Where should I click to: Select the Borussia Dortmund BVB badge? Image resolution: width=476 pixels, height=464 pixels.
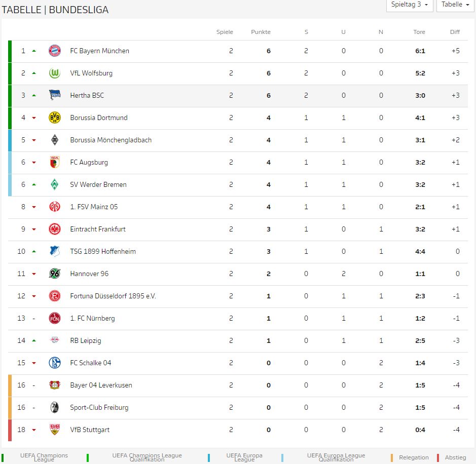(x=55, y=118)
